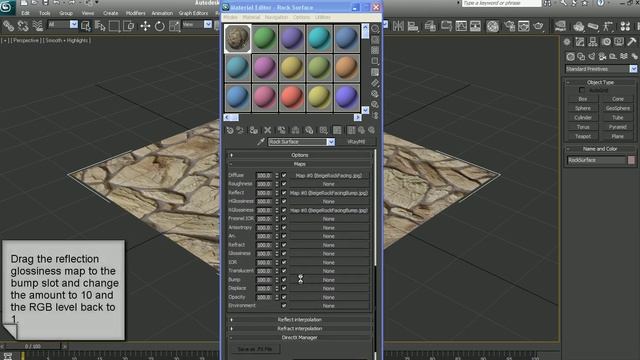640x360 pixels.
Task: Click render teapot icon
Action: tap(538, 26)
